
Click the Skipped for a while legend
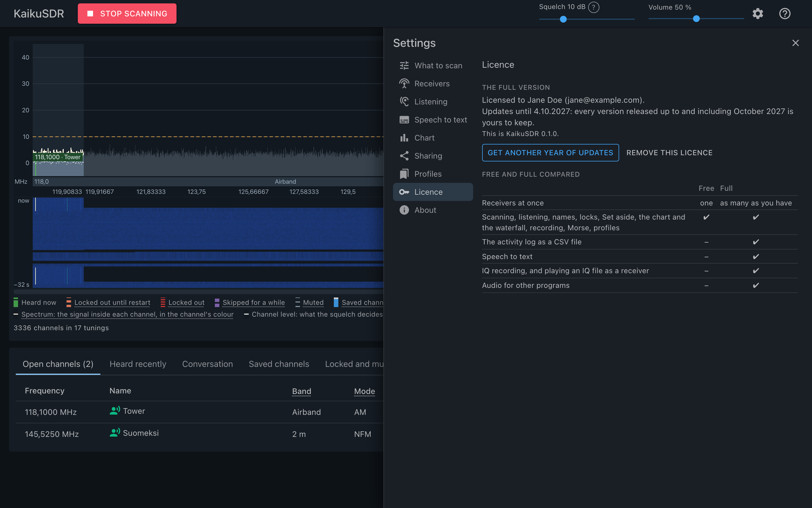(x=250, y=302)
